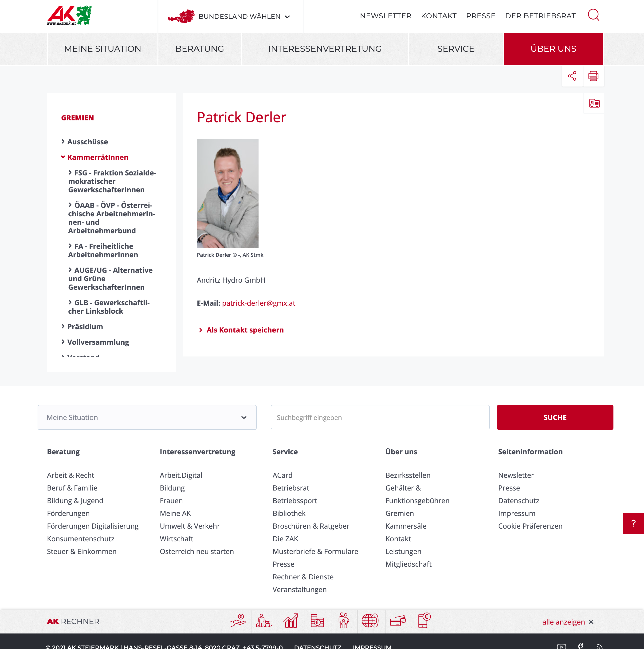This screenshot has width=644, height=649.
Task: Open the RSS feed icon in footer
Action: 599,646
